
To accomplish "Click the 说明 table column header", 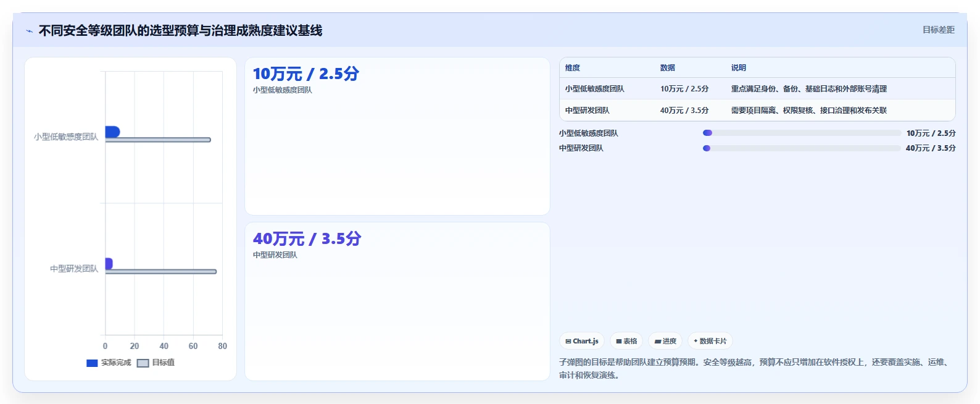I will (x=739, y=68).
